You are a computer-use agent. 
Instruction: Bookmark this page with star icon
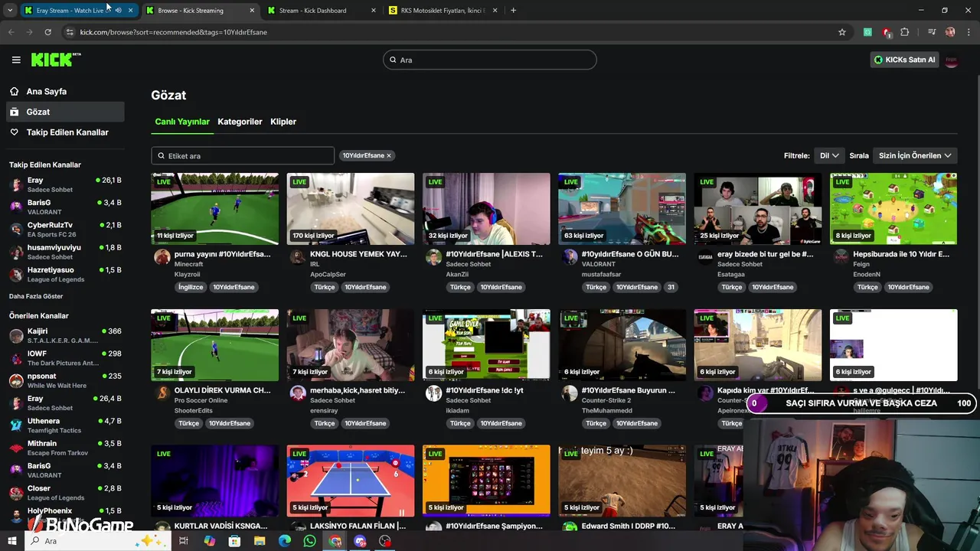coord(842,32)
